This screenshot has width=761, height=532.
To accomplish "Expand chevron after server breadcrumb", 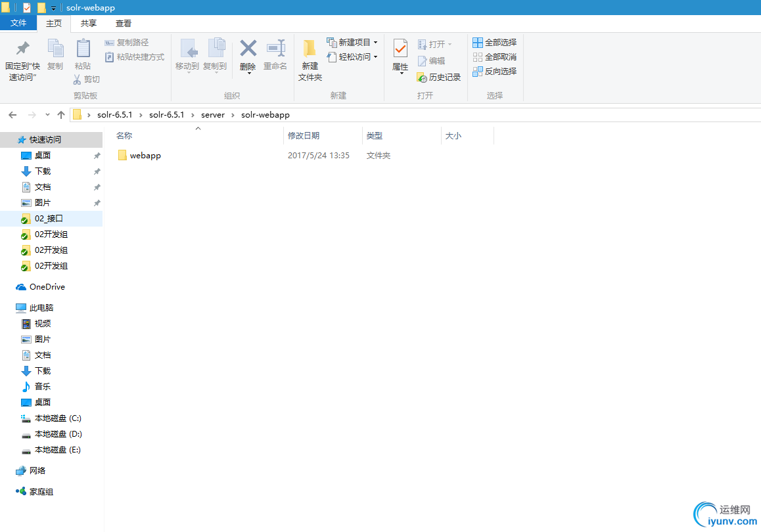I will [233, 115].
